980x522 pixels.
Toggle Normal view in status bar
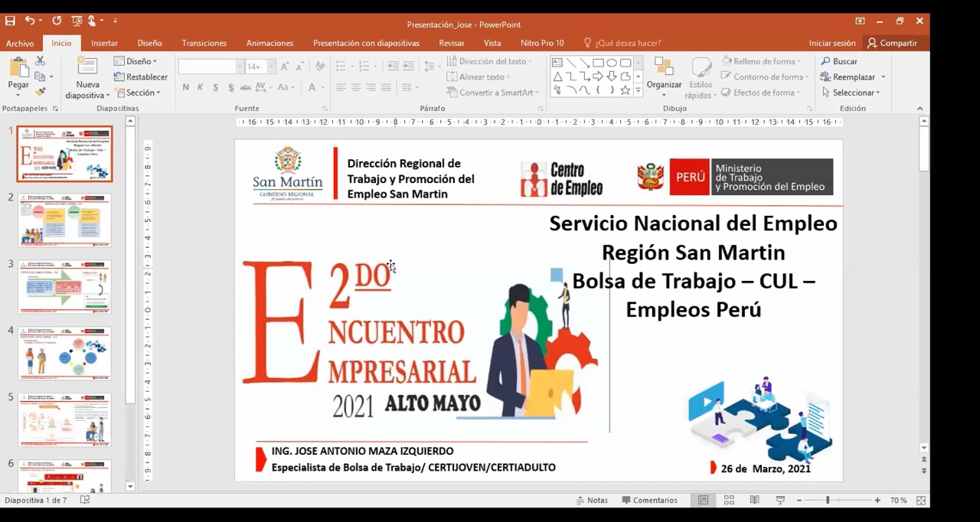coord(703,500)
